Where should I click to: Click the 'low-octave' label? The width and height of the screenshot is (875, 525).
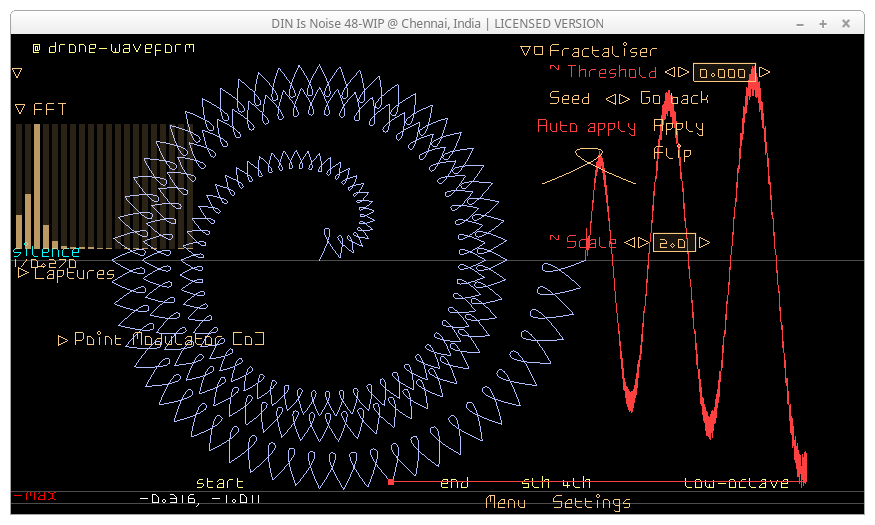click(x=736, y=483)
